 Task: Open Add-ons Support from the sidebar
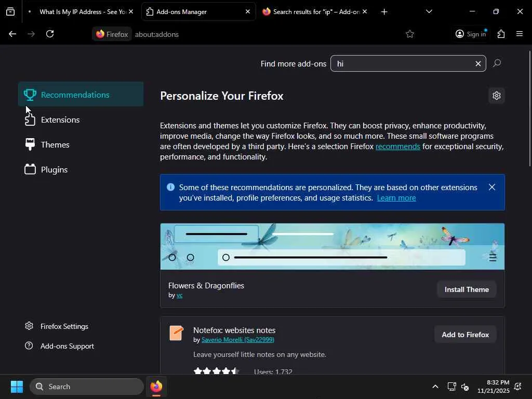click(x=59, y=346)
